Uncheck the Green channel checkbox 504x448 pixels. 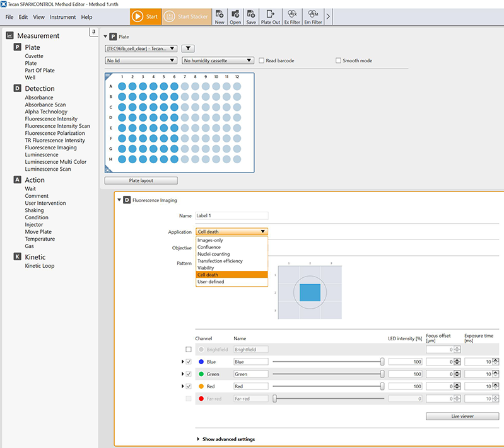coord(189,374)
